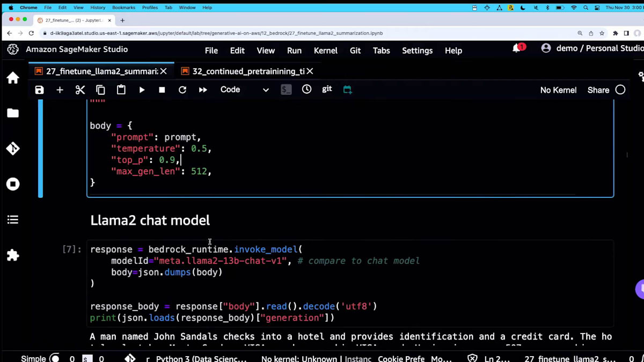Bookmark this page with the star icon

point(602,33)
